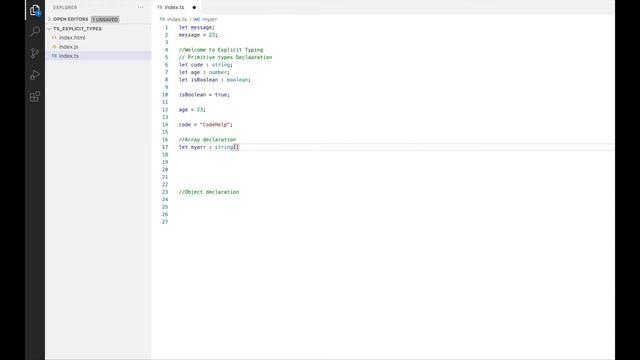Click line number 23 in gutter
Screen dimensions: 640x360
tap(165, 192)
